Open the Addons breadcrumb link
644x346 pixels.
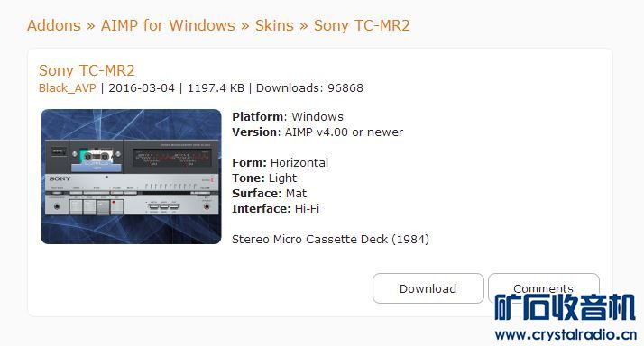[x=54, y=25]
